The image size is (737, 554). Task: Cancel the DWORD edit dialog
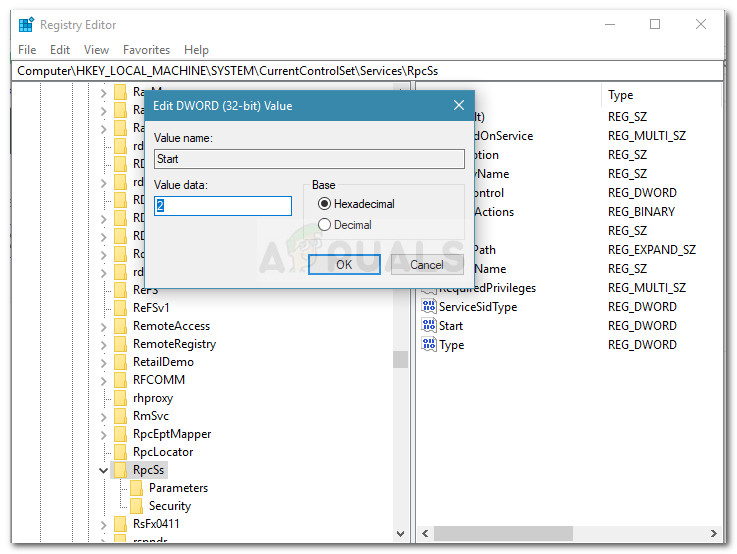[427, 265]
